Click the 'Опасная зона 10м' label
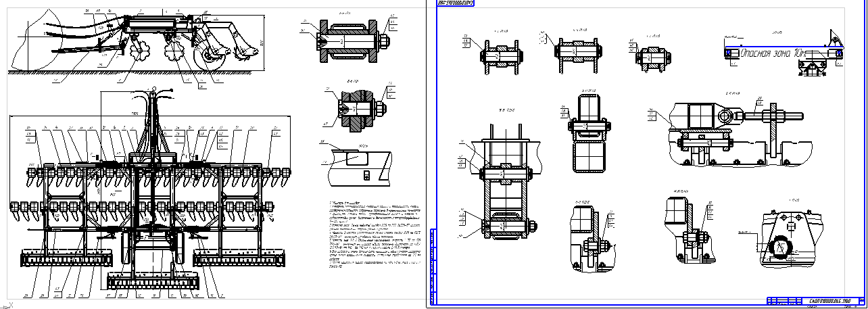The image size is (868, 309). pos(774,52)
